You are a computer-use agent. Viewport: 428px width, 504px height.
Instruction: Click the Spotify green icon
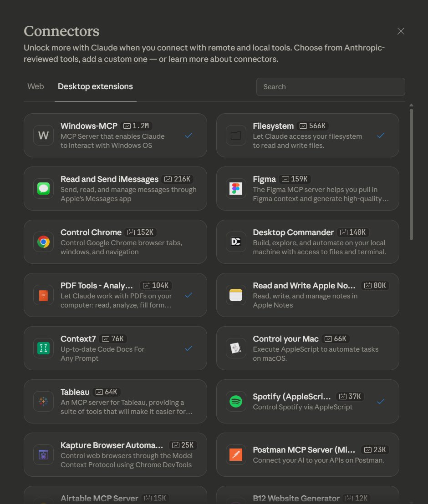point(236,401)
